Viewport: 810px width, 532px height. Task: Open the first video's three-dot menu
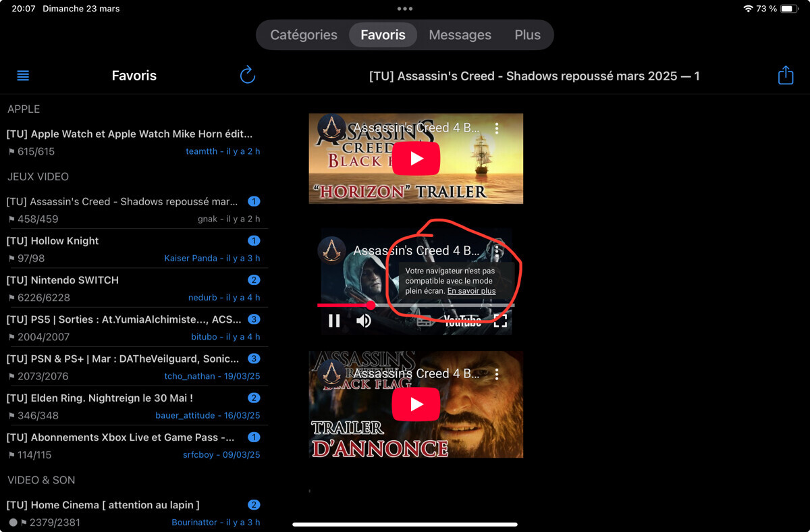pos(497,128)
